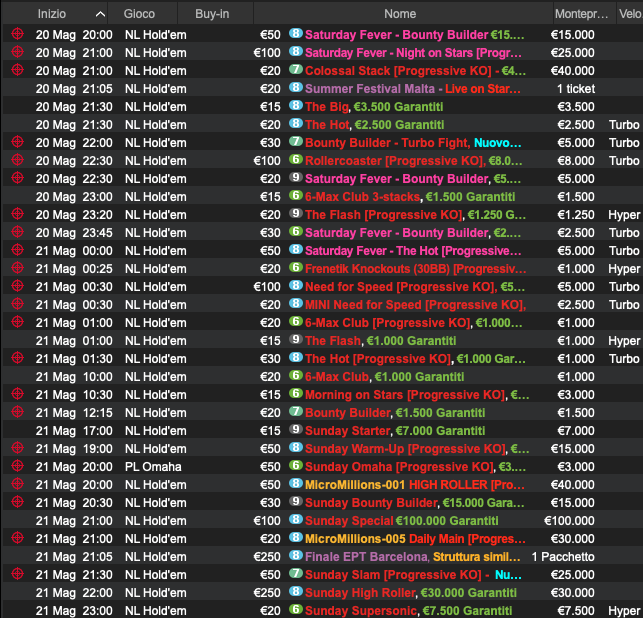The height and width of the screenshot is (618, 643).
Task: Select Sunday Bounty Builder €15.000 tournament
Action: (x=415, y=503)
